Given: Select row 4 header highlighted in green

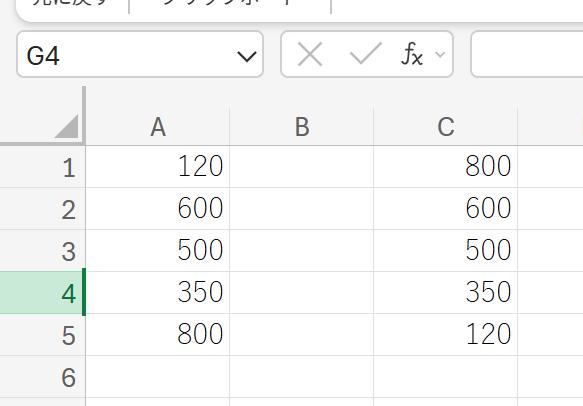Looking at the screenshot, I should click(42, 293).
